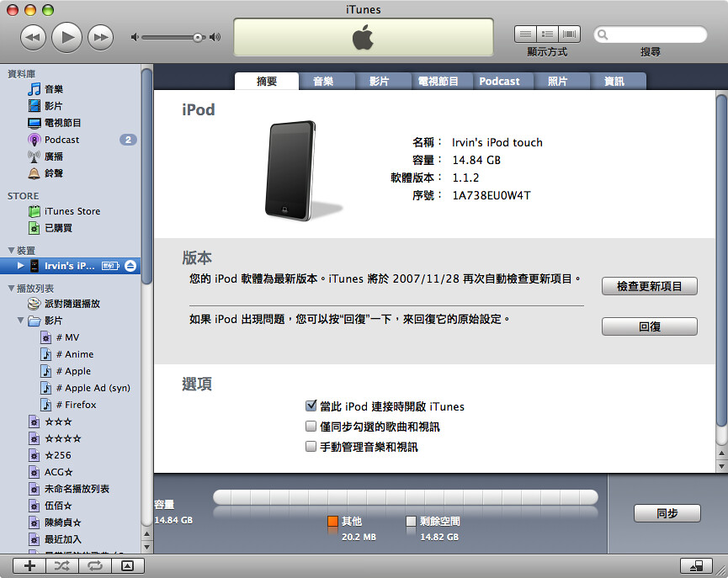The height and width of the screenshot is (578, 728).
Task: Switch to the 音樂 tab
Action: pos(322,82)
